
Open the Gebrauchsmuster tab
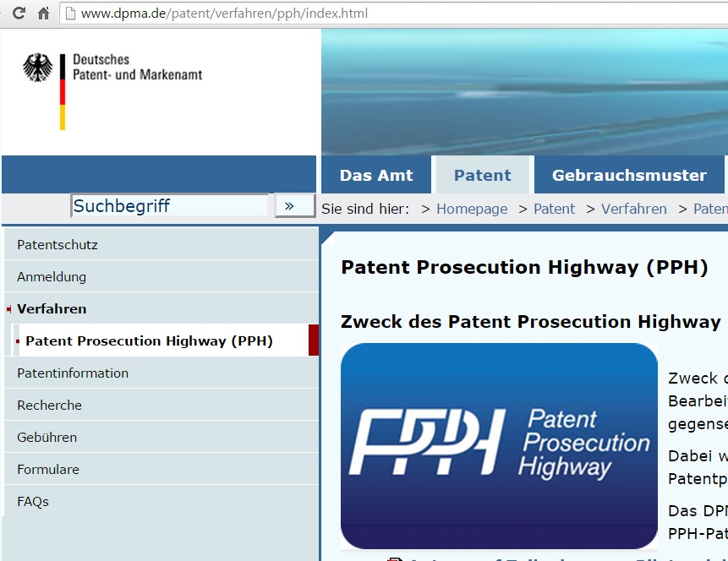point(629,175)
